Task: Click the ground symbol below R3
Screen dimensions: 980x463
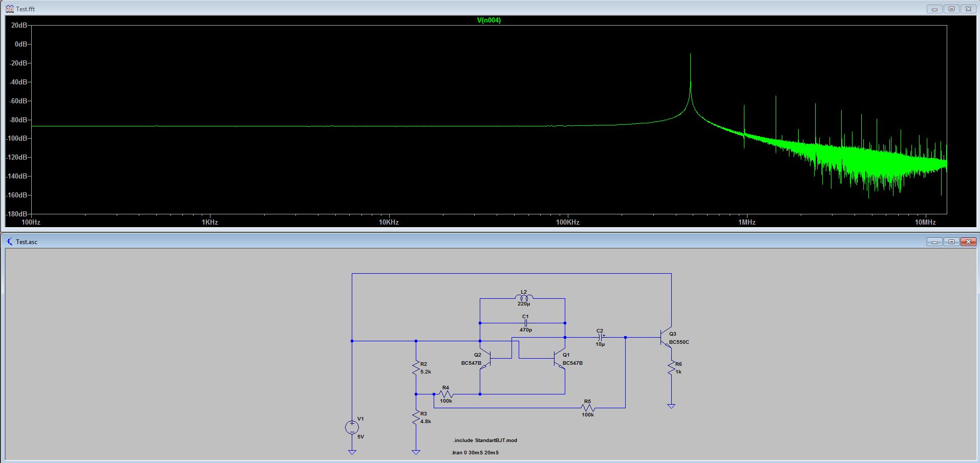Action: click(416, 452)
